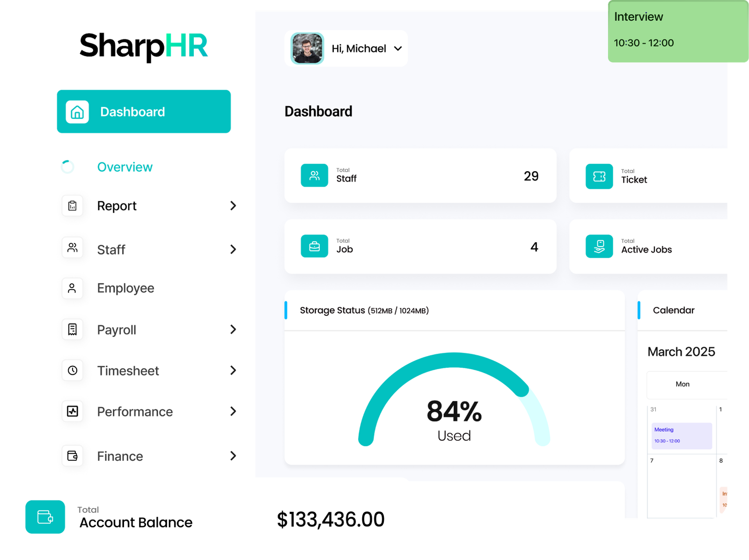Click the Total Ticket card icon
The height and width of the screenshot is (560, 749).
click(x=599, y=176)
